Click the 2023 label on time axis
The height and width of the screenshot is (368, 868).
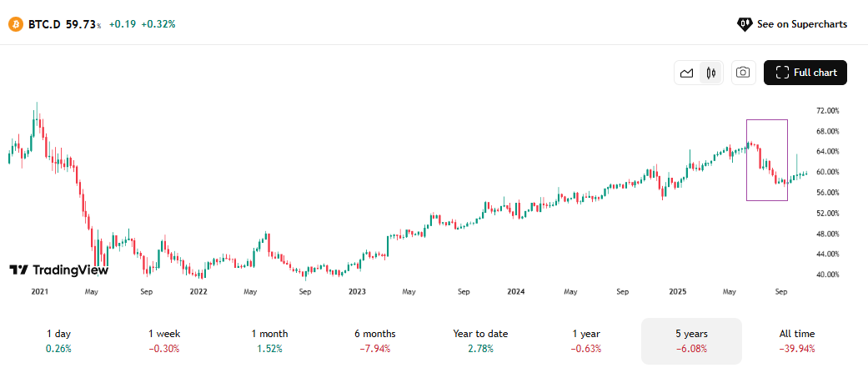pos(357,292)
